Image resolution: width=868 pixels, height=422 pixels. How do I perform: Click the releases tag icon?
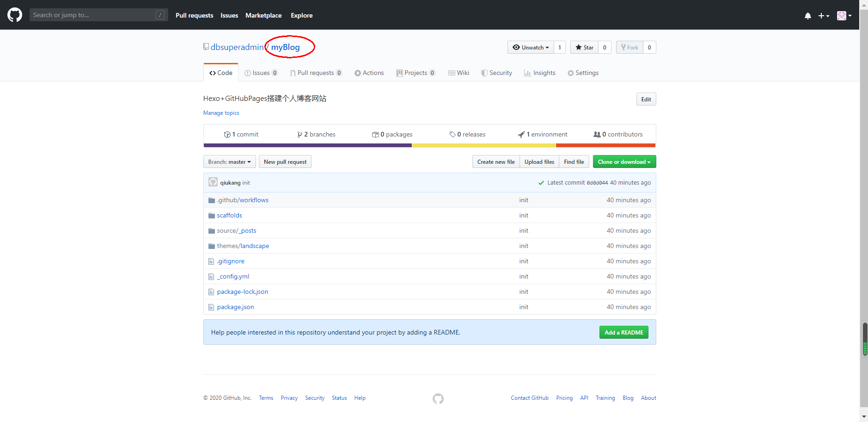pos(452,135)
